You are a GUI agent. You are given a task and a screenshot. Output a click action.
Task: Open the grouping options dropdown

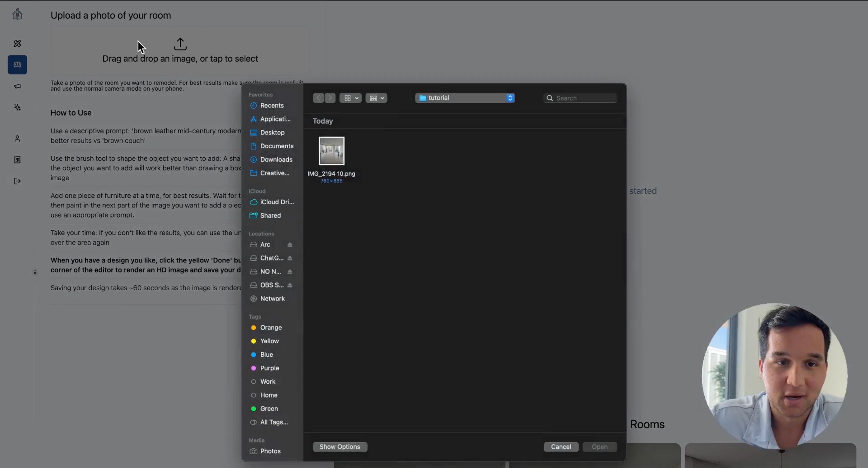pyautogui.click(x=376, y=98)
